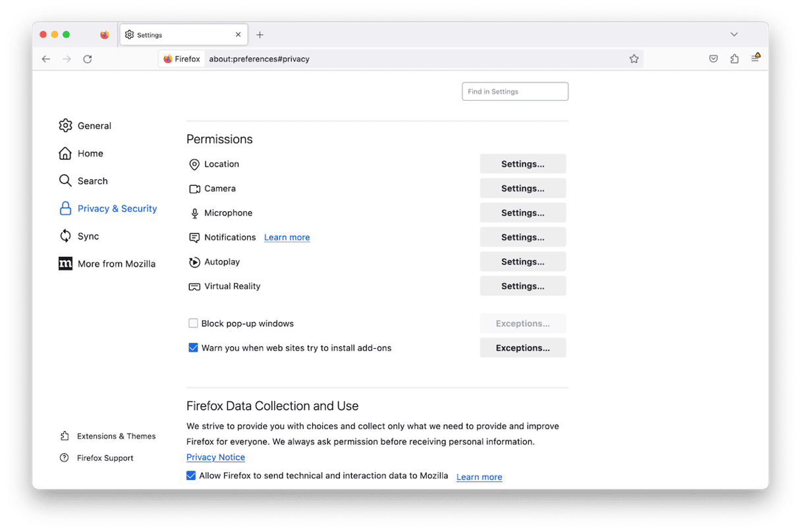Click the pinned Firefox tab icon
Viewport: 801px width, 532px height.
click(105, 35)
